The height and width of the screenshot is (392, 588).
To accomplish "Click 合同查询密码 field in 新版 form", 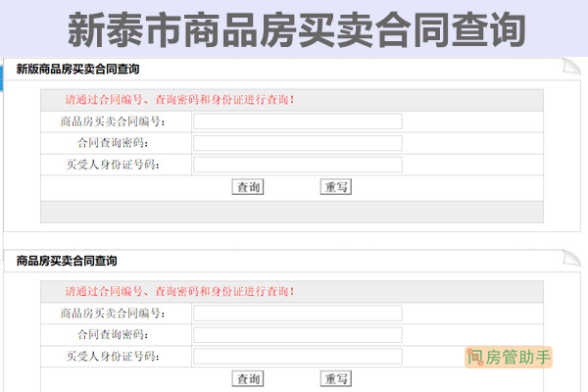I will point(298,143).
